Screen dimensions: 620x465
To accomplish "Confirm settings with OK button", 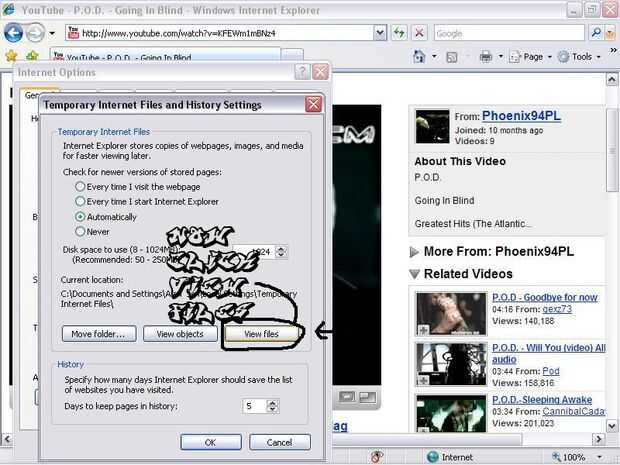I will (211, 442).
